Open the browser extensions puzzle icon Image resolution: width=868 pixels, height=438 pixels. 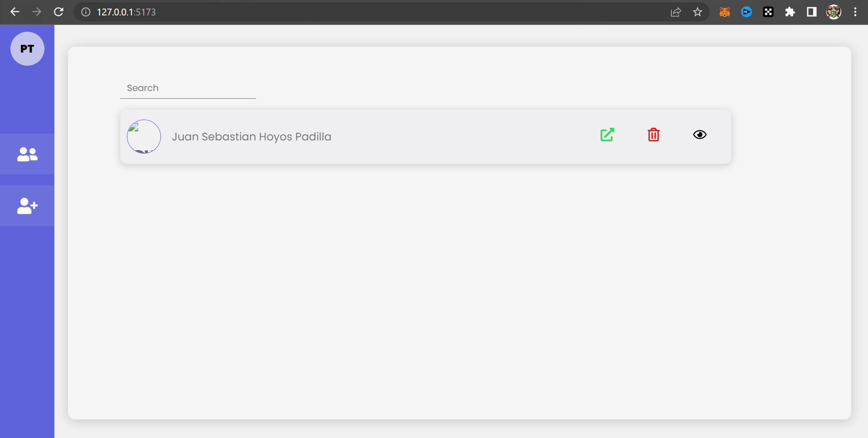click(x=790, y=12)
